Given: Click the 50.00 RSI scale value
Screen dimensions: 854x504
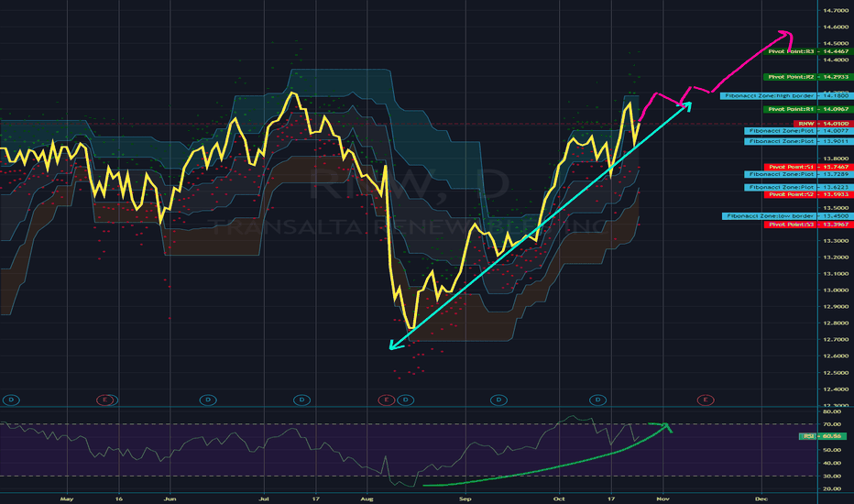Looking at the screenshot, I should pyautogui.click(x=831, y=450).
